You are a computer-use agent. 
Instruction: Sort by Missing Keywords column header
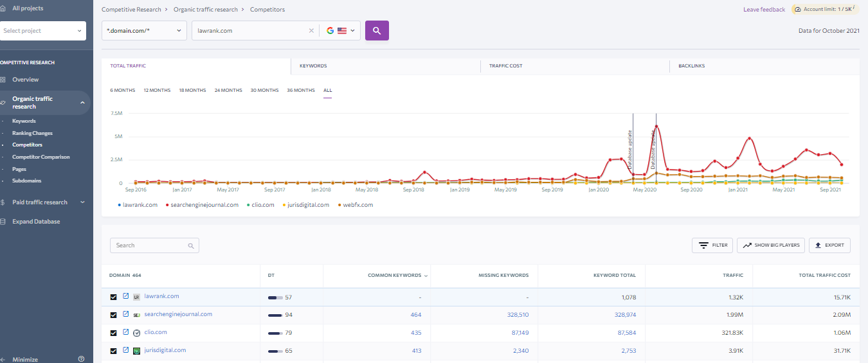click(503, 275)
